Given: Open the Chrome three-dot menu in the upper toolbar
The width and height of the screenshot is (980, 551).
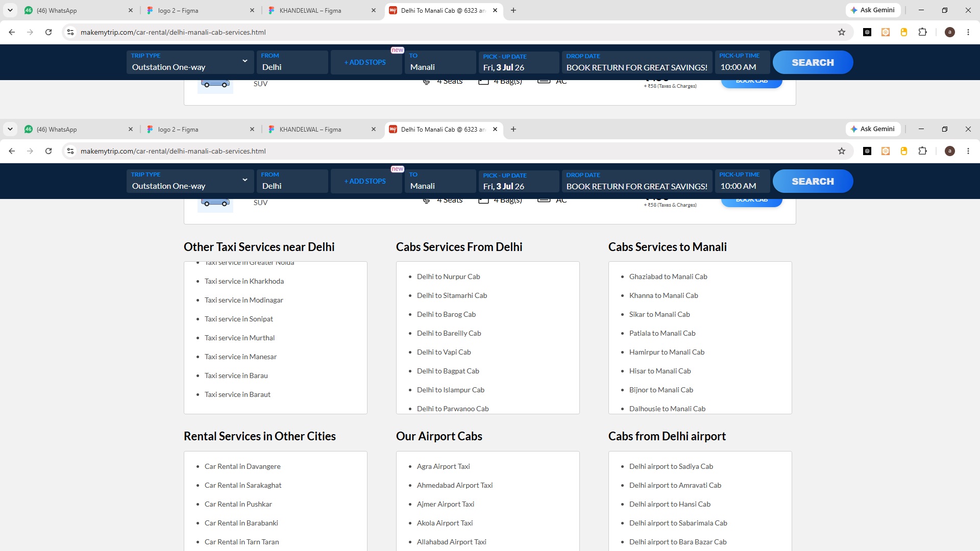Looking at the screenshot, I should (968, 32).
